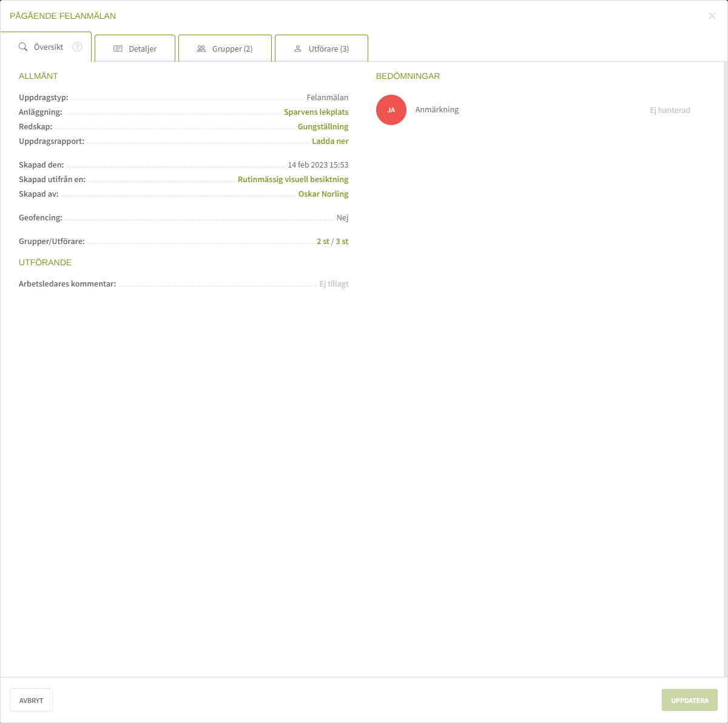Click the "3 st" performers count link
The image size is (728, 723).
pos(342,242)
